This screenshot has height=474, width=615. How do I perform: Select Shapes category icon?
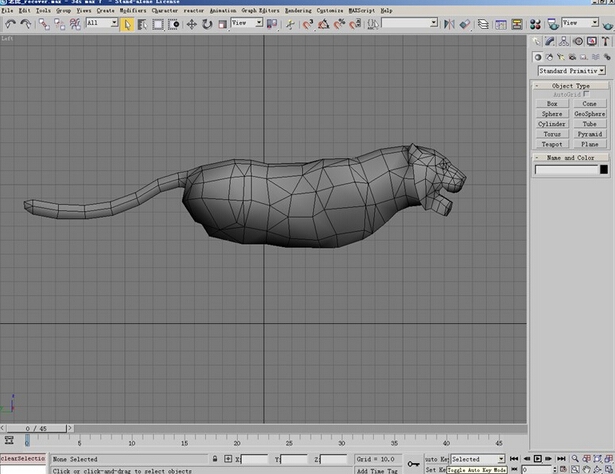click(549, 57)
